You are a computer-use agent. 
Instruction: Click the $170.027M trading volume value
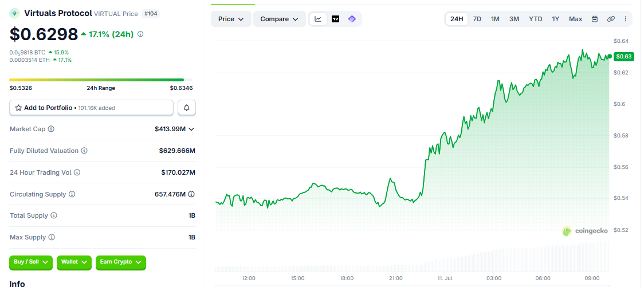(178, 172)
